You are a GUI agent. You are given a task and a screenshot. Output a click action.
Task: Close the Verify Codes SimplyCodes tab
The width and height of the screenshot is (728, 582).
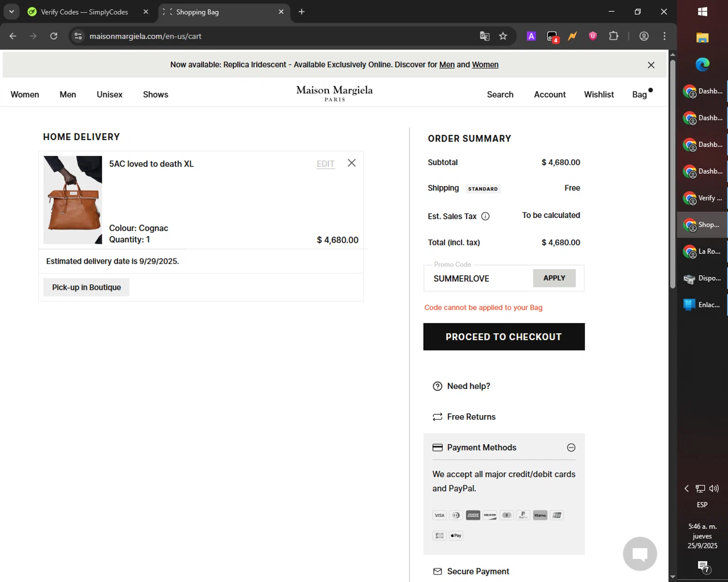click(x=146, y=12)
